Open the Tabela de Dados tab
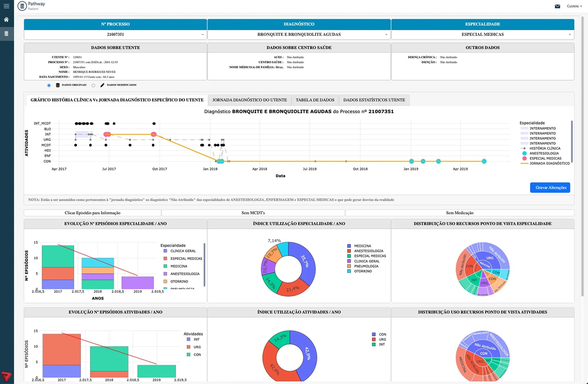This screenshot has height=384, width=588. (x=315, y=100)
